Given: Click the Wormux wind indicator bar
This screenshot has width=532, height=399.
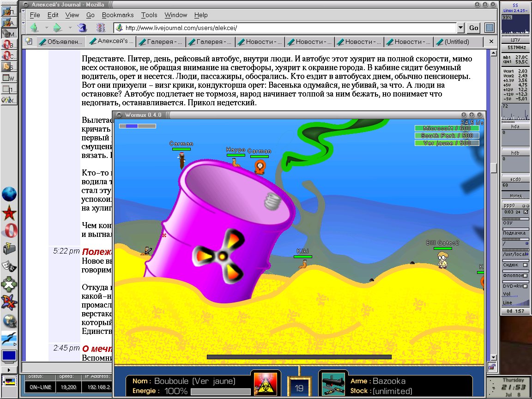Looking at the screenshot, I should pos(138,126).
